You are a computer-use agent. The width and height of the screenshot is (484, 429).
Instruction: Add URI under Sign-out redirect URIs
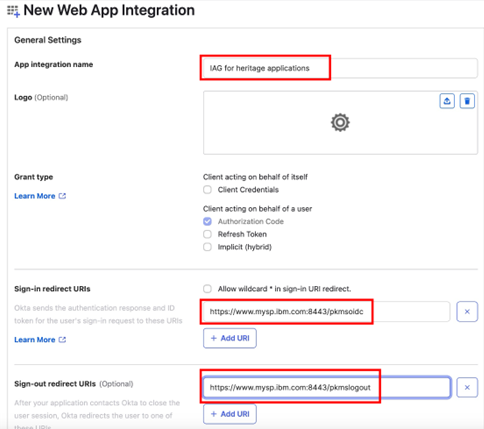pyautogui.click(x=230, y=414)
